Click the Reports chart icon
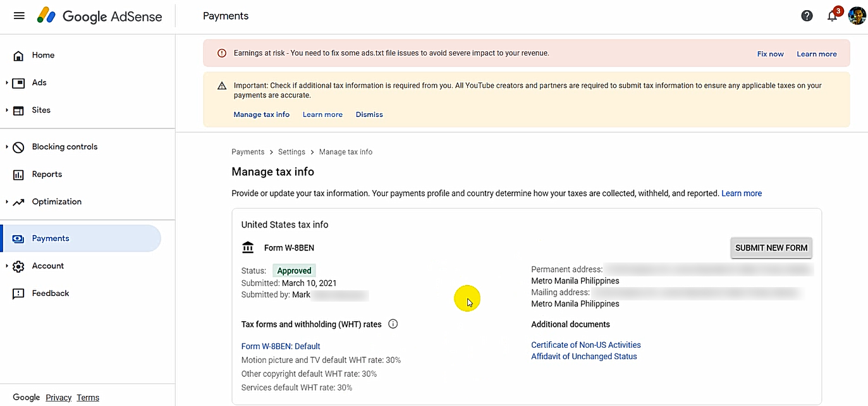 tap(18, 175)
